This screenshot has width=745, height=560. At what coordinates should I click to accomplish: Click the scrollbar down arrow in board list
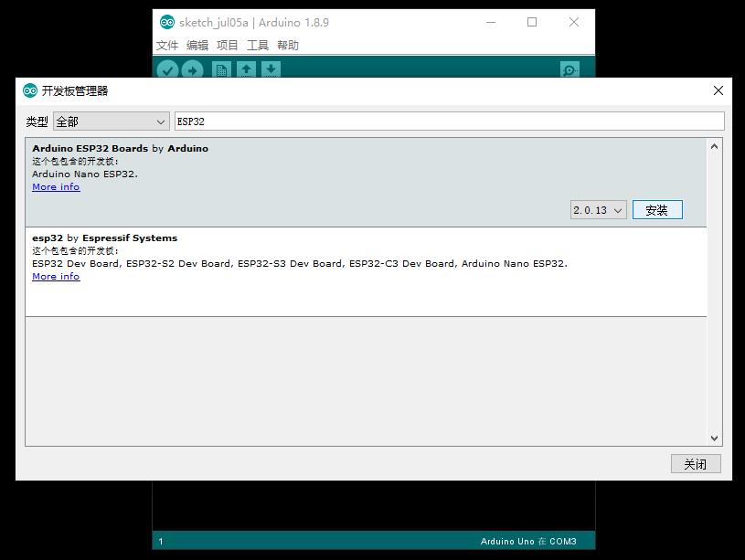tap(714, 438)
